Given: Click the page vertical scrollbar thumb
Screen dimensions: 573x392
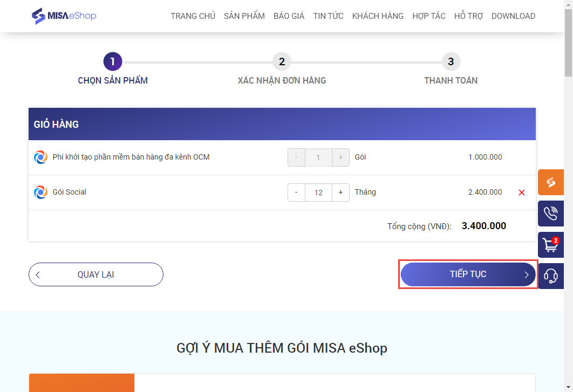Looking at the screenshot, I should point(568,43).
